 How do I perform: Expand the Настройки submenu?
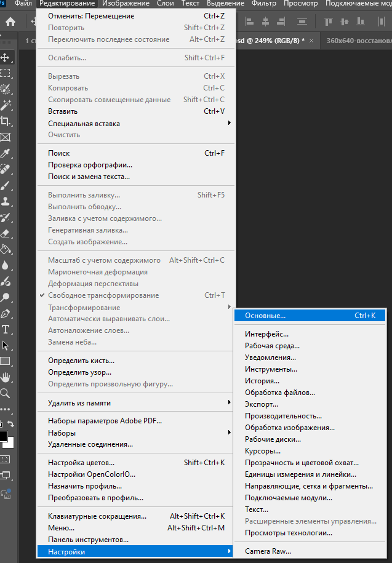click(136, 551)
